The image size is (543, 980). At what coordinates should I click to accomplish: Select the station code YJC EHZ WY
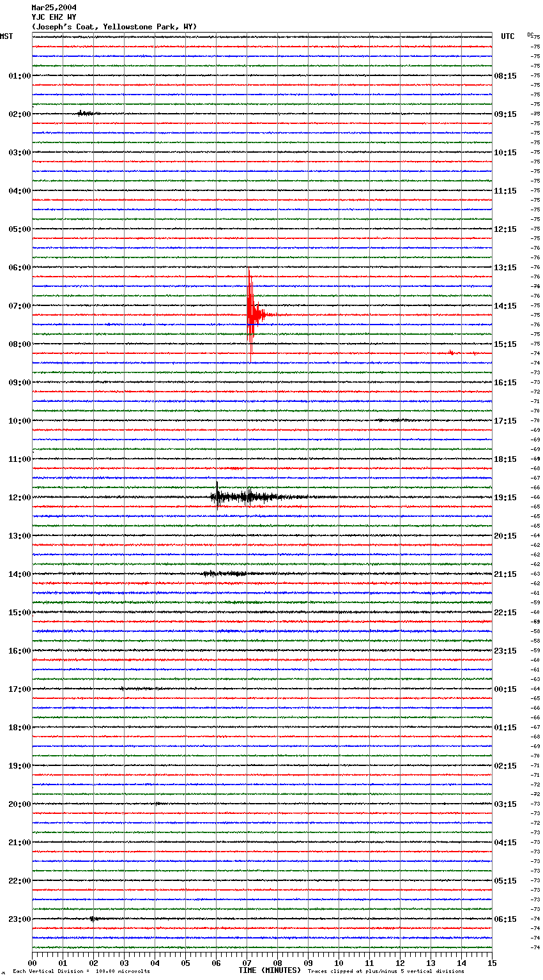pos(54,17)
